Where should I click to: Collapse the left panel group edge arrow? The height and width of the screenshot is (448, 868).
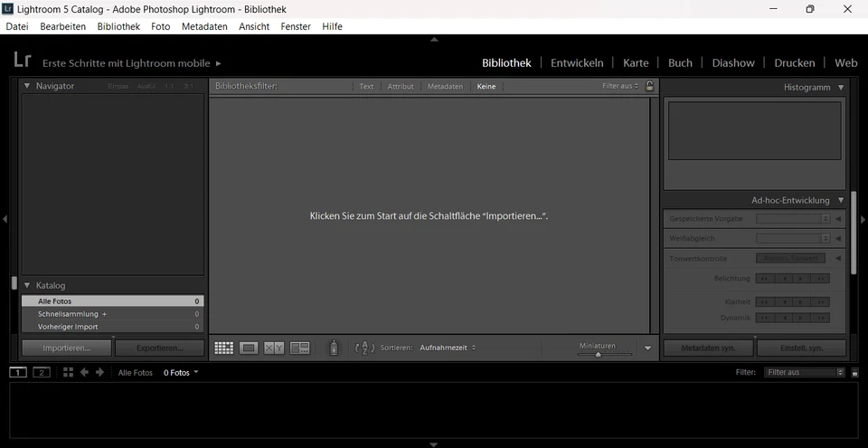pyautogui.click(x=5, y=219)
